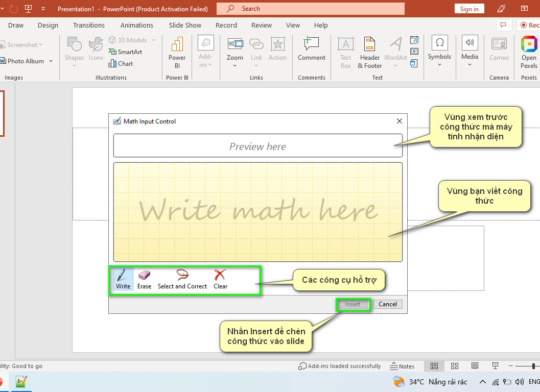This screenshot has width=540, height=392.
Task: Open the View tab
Action: [x=293, y=25]
